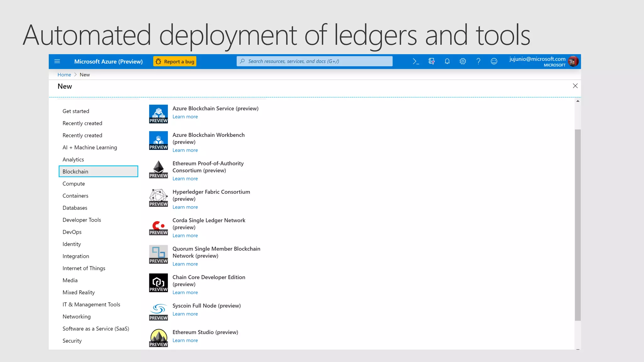Image resolution: width=644 pixels, height=362 pixels.
Task: Open the user account avatar
Action: (x=573, y=61)
